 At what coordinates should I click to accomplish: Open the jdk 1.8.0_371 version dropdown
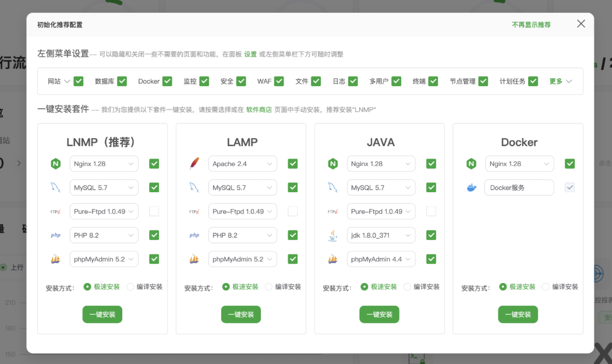pyautogui.click(x=381, y=235)
